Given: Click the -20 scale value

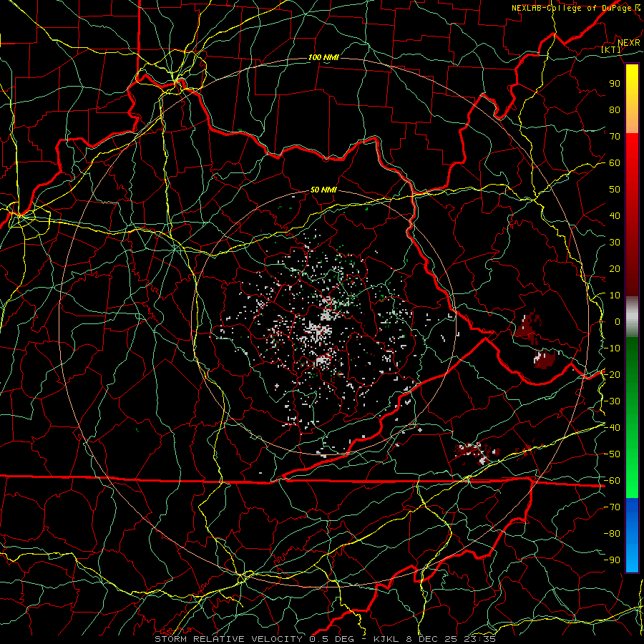Looking at the screenshot, I should point(612,374).
